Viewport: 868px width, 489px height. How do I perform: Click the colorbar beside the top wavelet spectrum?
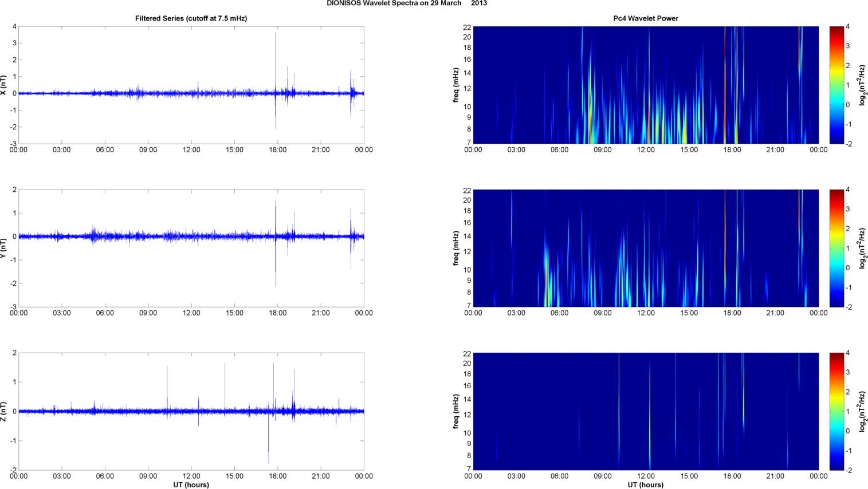(836, 85)
